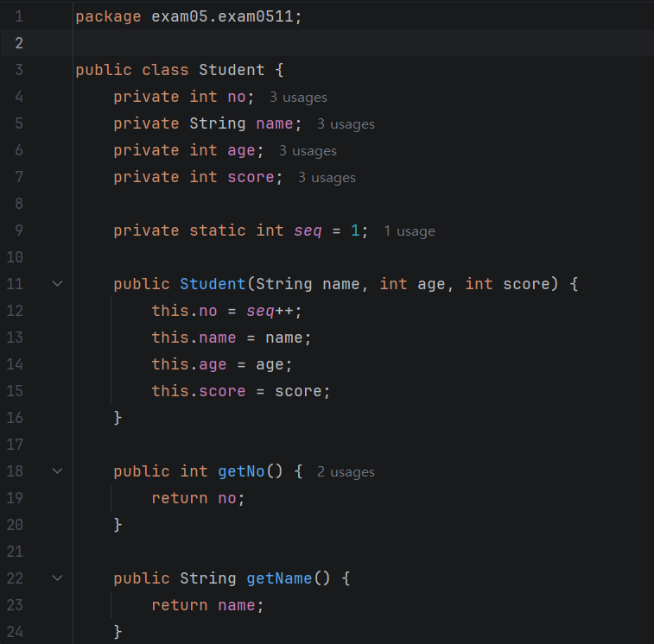654x644 pixels.
Task: Collapse the getName method fold arrow
Action: pyautogui.click(x=58, y=578)
